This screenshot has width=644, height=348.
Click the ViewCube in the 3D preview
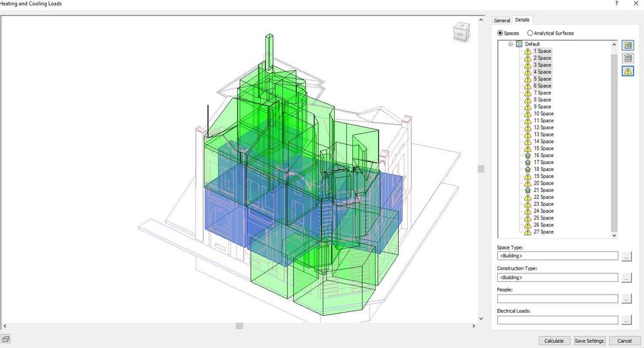pyautogui.click(x=461, y=32)
